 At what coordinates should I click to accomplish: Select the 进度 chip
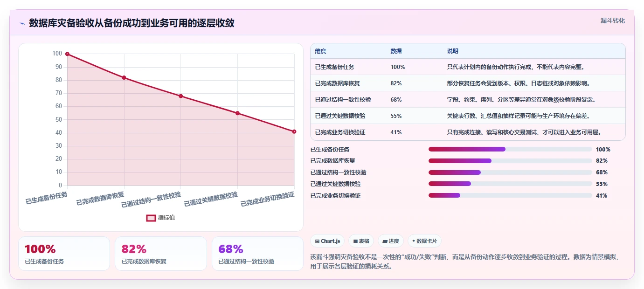[x=391, y=241]
